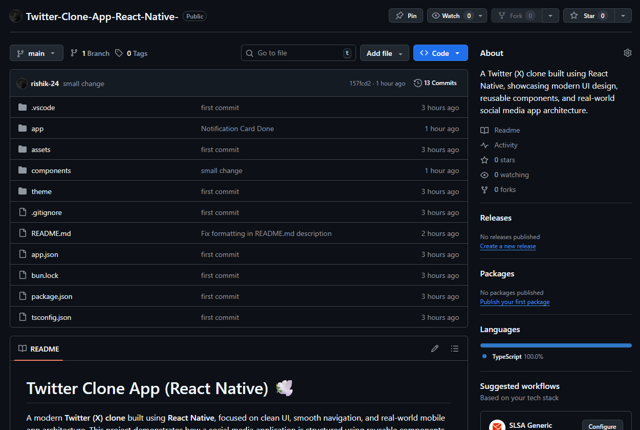Viewport: 640px width, 430px height.
Task: Star this repository
Action: [589, 16]
